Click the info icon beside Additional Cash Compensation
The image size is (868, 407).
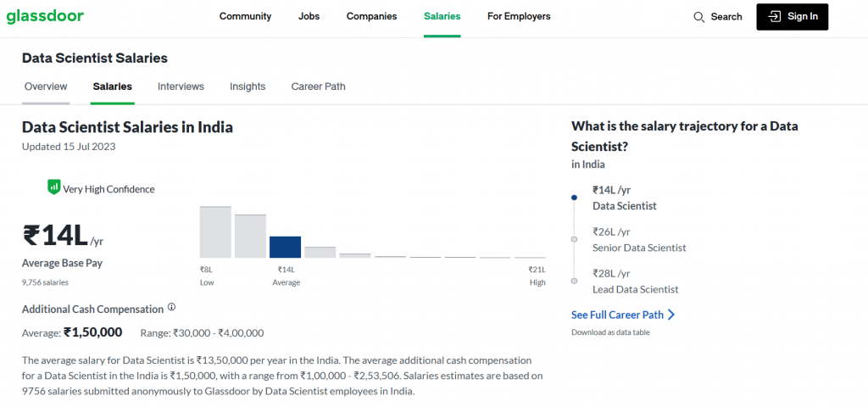[x=171, y=307]
